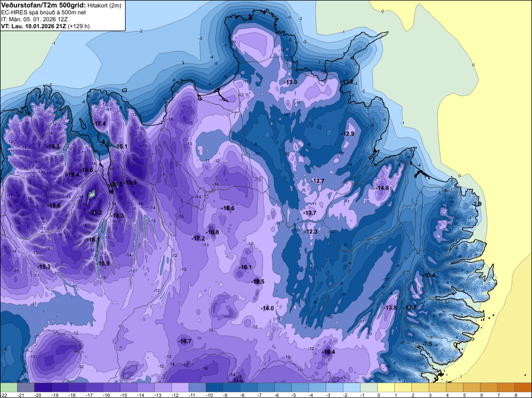This screenshot has height=398, width=532.
Task: Click the dark purple legend swatch labeled -20
Action: click(43, 387)
